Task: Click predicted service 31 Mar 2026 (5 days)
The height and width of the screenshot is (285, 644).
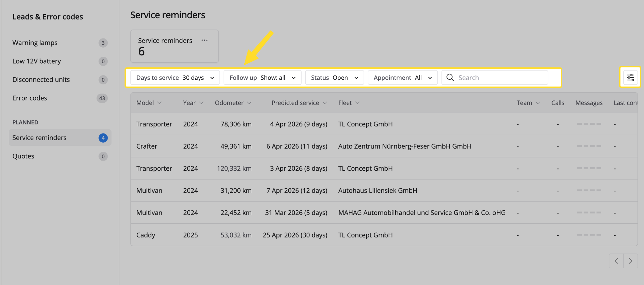Action: (x=296, y=213)
